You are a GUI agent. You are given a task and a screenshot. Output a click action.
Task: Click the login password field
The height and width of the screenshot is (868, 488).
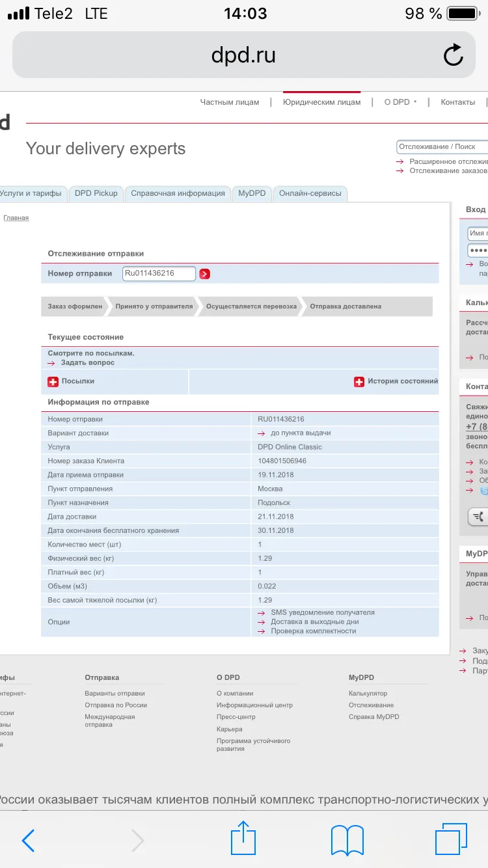478,251
